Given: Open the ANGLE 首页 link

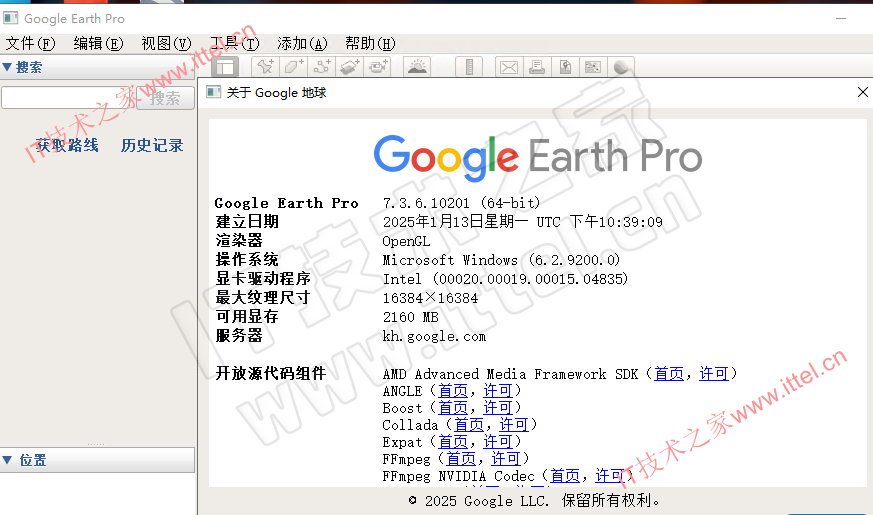Looking at the screenshot, I should (x=453, y=391).
